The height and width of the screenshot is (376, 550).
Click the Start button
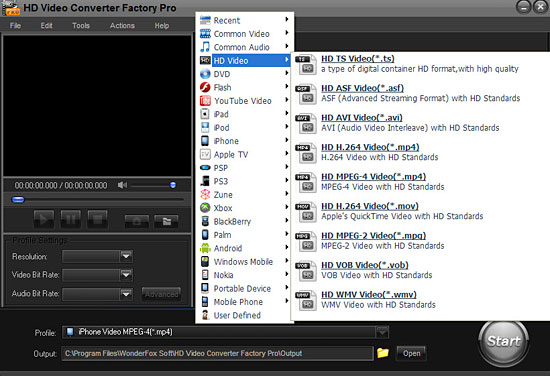(504, 341)
